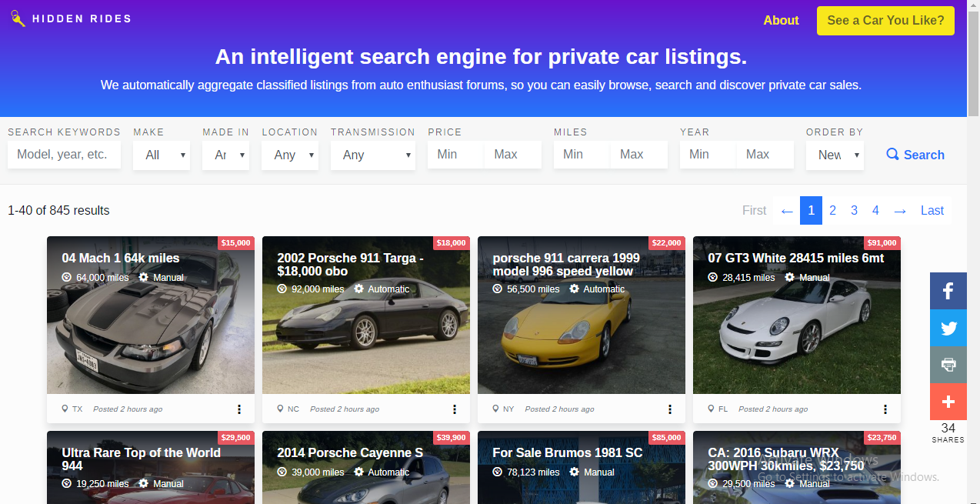Focus the Miles Min field
The height and width of the screenshot is (504, 980).
click(x=582, y=155)
